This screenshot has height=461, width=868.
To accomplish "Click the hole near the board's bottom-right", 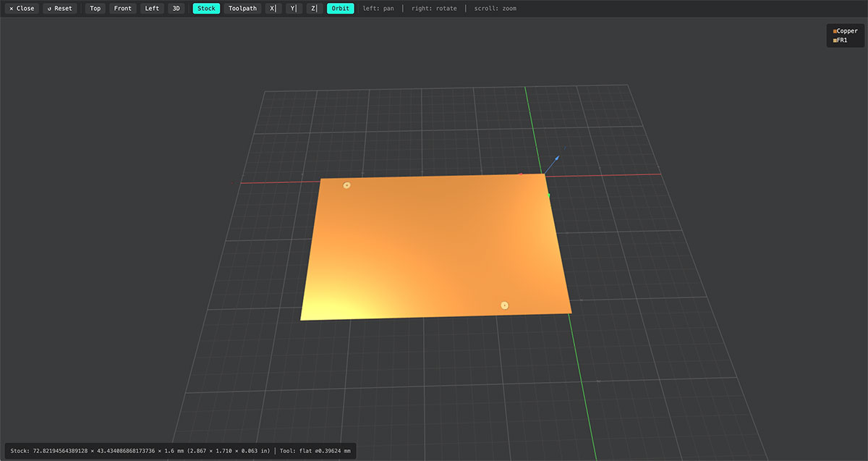I will (504, 305).
